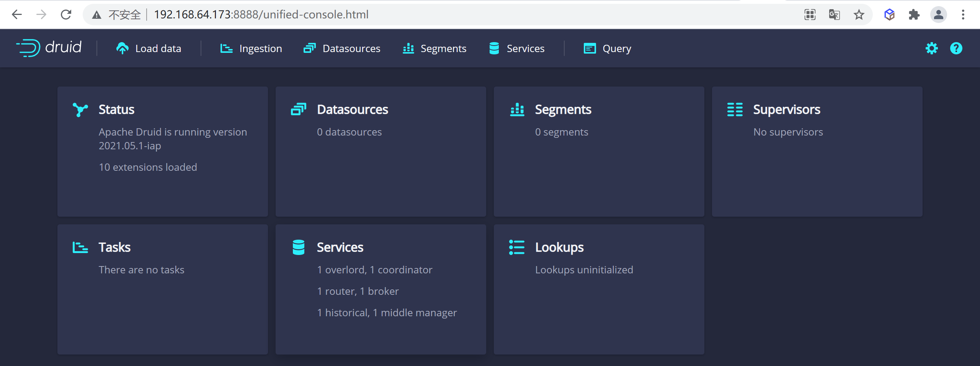Click the Services card database icon
980x366 pixels.
pyautogui.click(x=299, y=247)
